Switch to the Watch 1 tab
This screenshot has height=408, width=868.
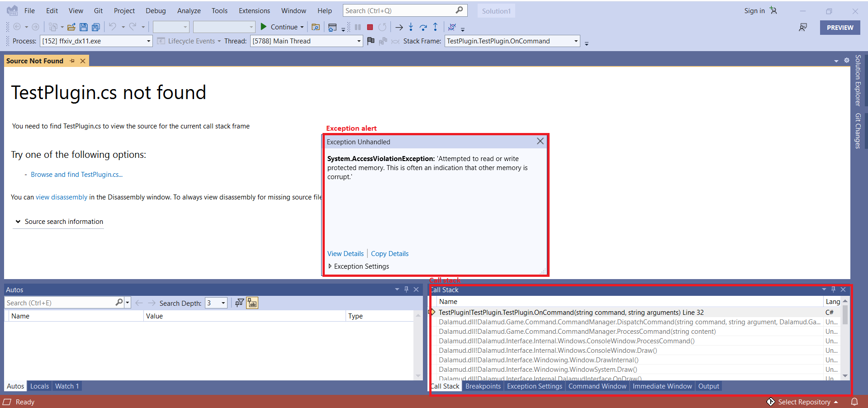pos(67,386)
